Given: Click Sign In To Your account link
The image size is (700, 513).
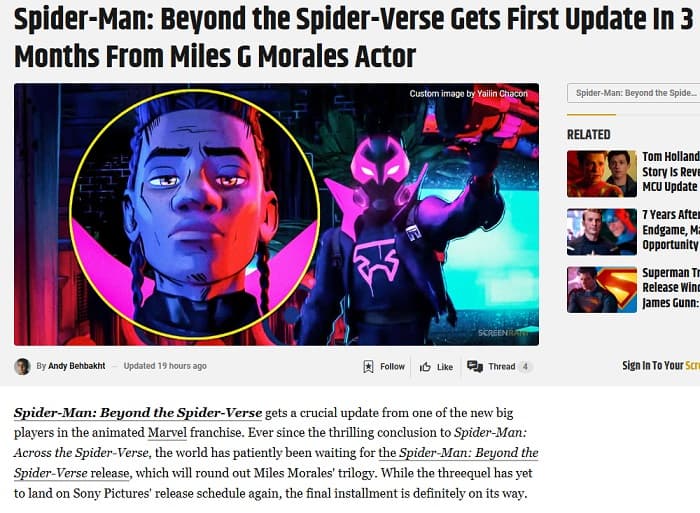Looking at the screenshot, I should (x=661, y=366).
